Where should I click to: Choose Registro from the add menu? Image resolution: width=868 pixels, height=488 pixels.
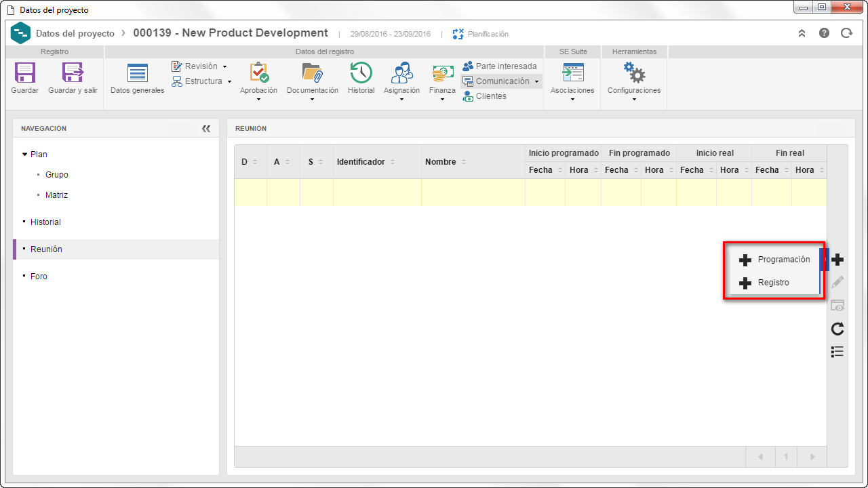click(774, 283)
